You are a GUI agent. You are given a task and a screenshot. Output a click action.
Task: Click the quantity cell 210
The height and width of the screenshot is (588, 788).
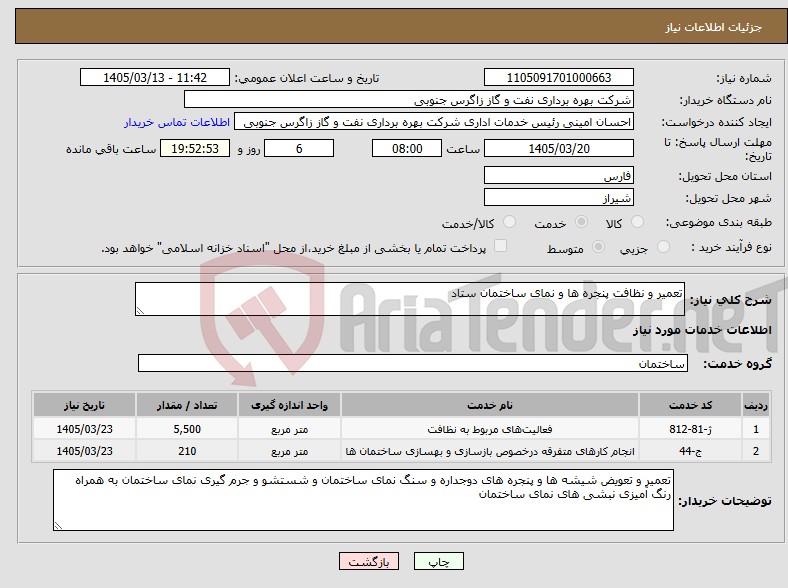[187, 451]
